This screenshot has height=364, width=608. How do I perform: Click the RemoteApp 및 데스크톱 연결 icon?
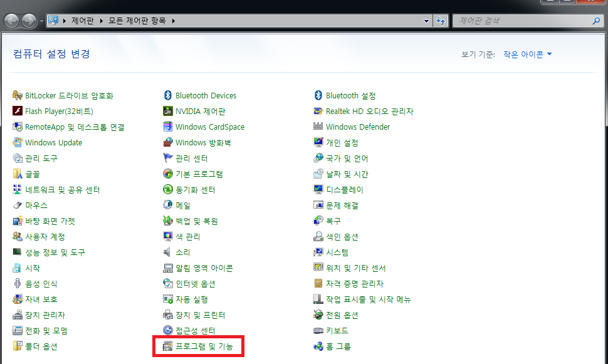point(18,127)
